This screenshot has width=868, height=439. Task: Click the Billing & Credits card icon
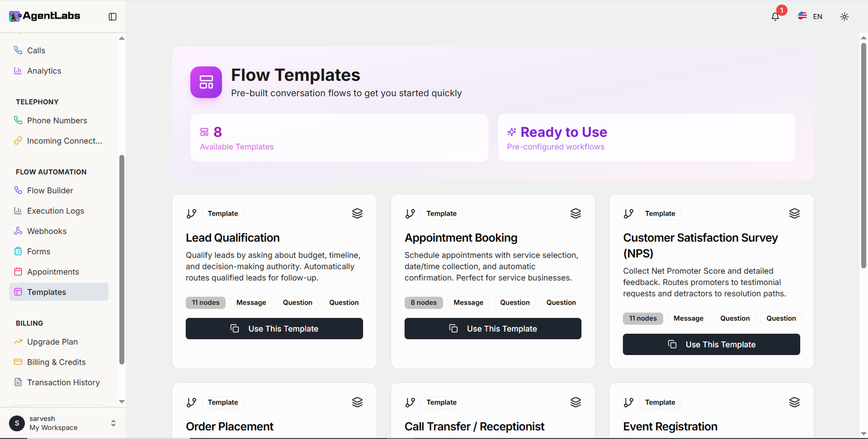tap(18, 362)
